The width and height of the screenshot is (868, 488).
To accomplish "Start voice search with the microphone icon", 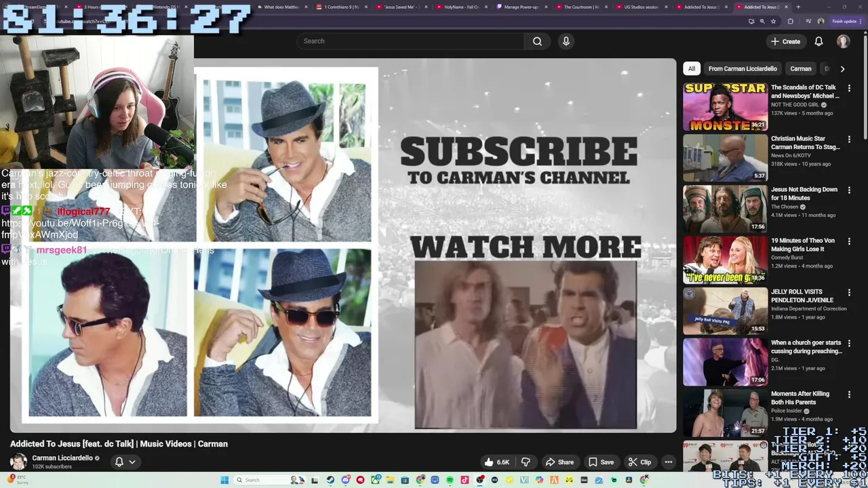I will pos(566,41).
